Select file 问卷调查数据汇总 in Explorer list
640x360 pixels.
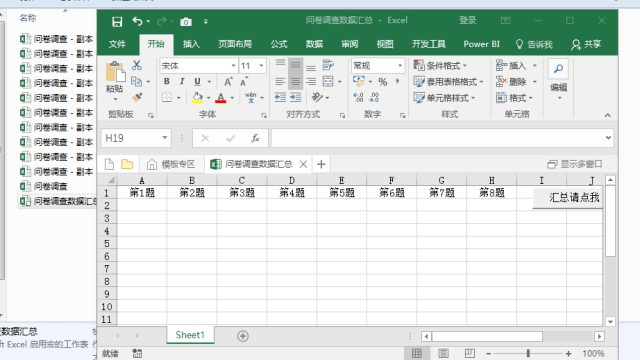coord(58,201)
